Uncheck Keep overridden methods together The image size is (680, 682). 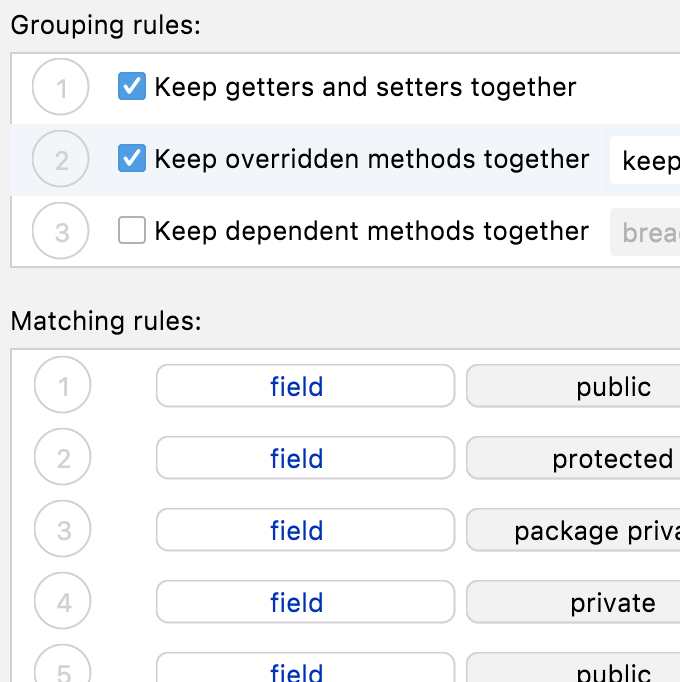coord(132,159)
